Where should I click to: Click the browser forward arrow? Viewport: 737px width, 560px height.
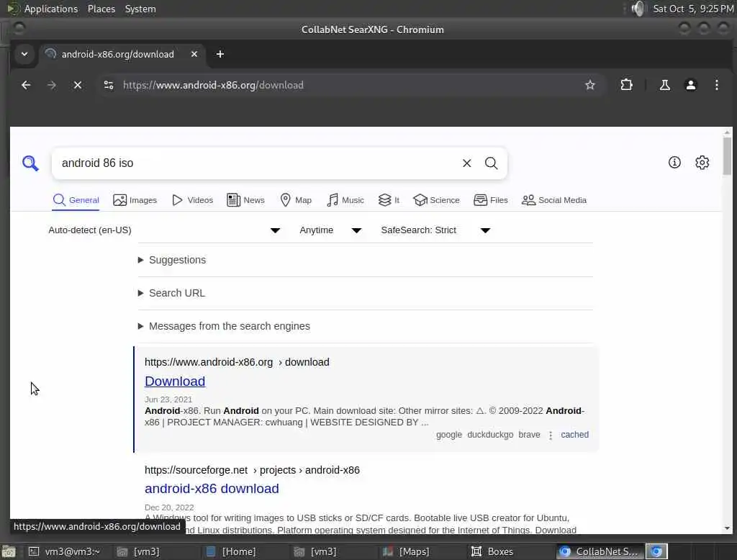pyautogui.click(x=52, y=85)
